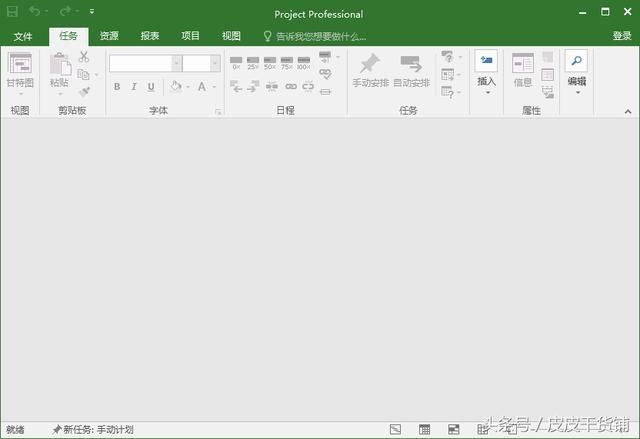Click the Indent task right arrow icon

tap(253, 86)
